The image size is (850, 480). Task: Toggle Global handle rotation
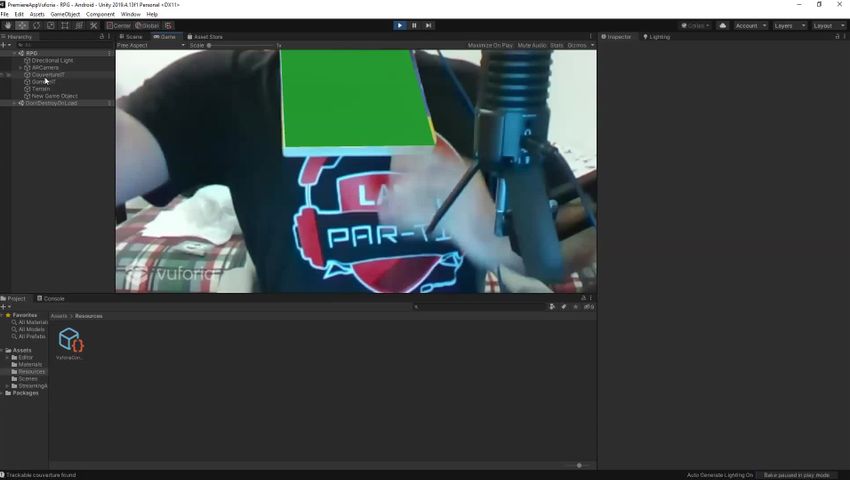147,25
